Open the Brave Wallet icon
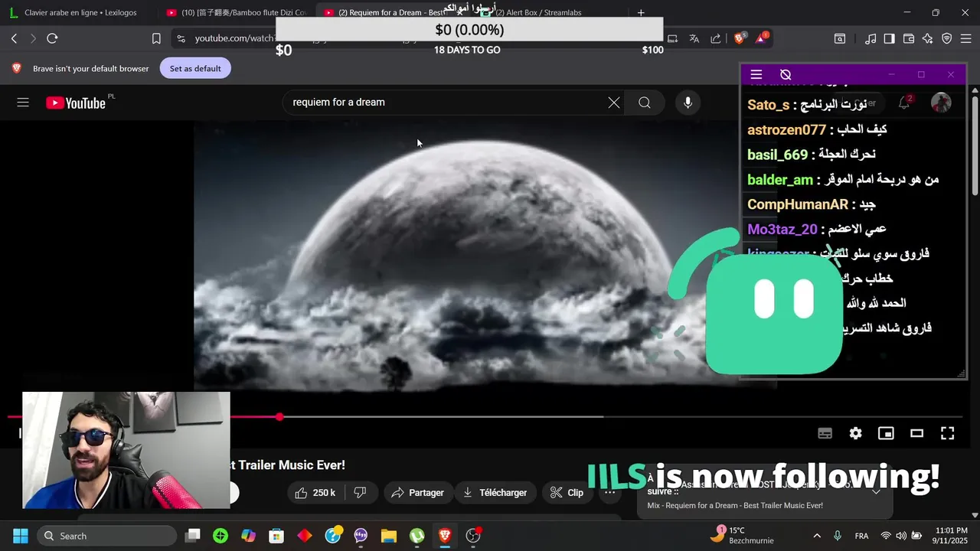Viewport: 980px width, 551px height. pyautogui.click(x=909, y=38)
